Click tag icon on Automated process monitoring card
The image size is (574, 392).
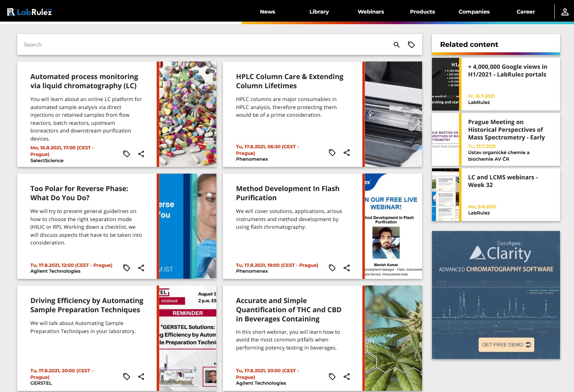127,154
